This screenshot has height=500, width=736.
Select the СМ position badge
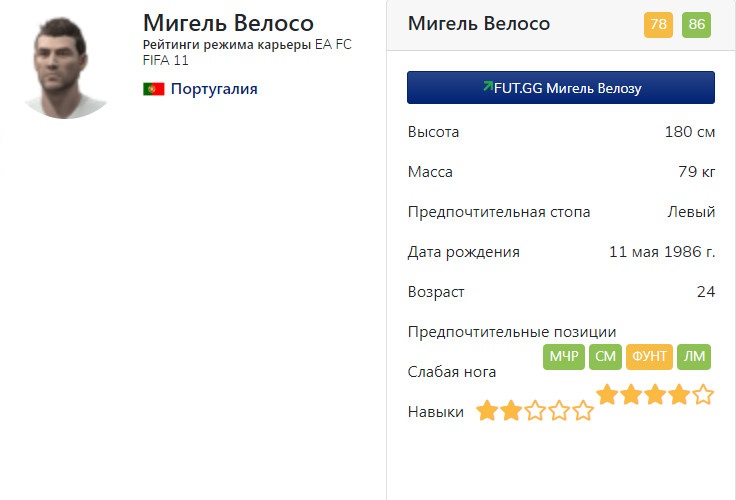(x=605, y=357)
